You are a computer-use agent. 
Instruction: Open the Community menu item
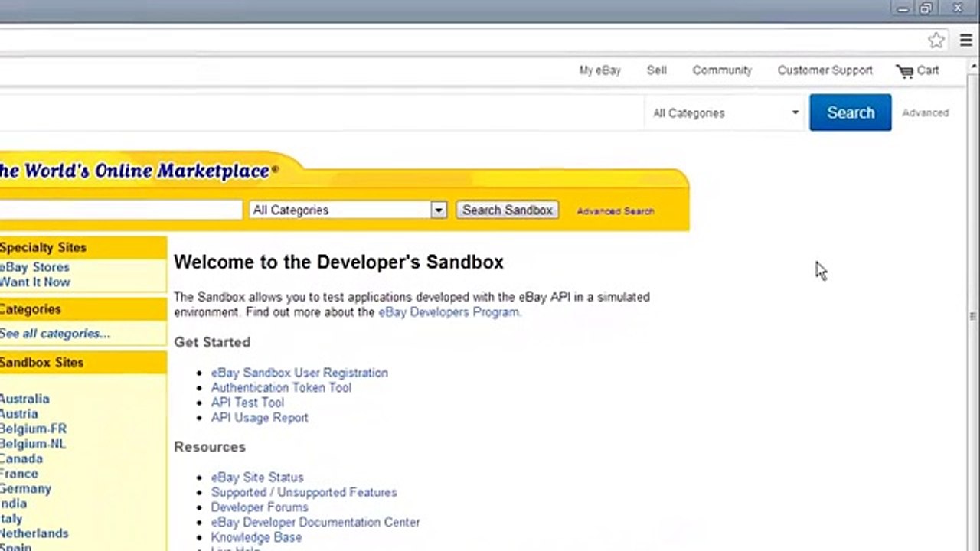[x=722, y=70]
